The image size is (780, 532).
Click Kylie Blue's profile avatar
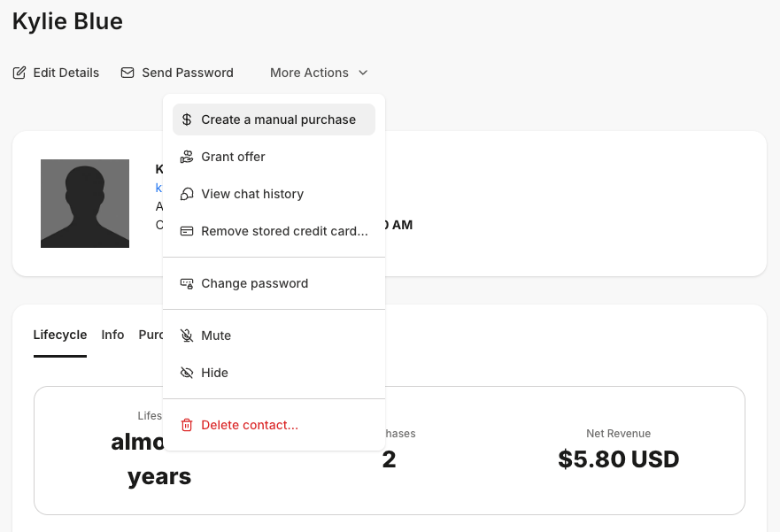point(85,204)
